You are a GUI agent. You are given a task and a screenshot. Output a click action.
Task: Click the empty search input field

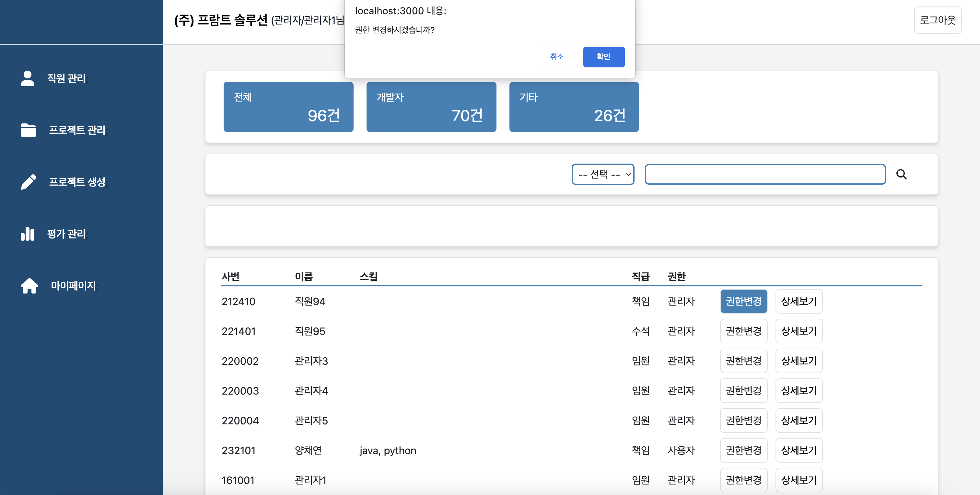pyautogui.click(x=765, y=174)
